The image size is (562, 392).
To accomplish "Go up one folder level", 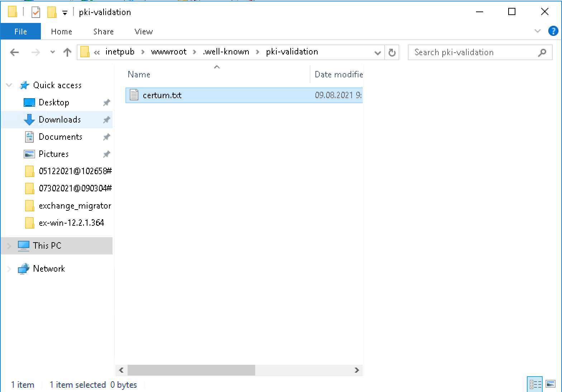I will coord(67,52).
